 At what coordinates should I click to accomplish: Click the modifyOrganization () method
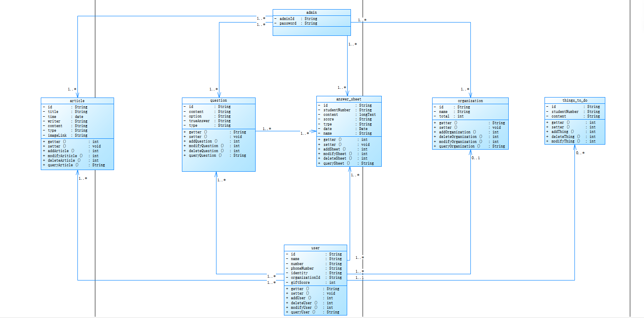click(x=466, y=142)
